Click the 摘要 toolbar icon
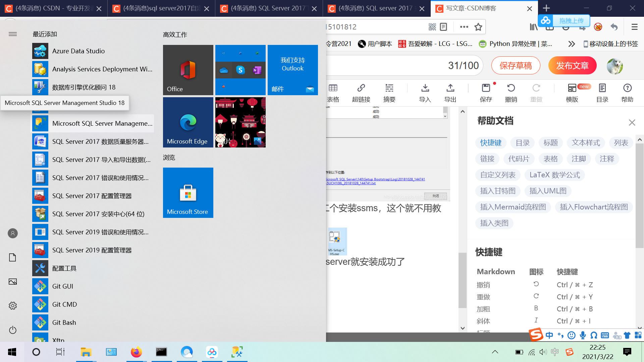Screen dimensions: 644x362 [389, 93]
